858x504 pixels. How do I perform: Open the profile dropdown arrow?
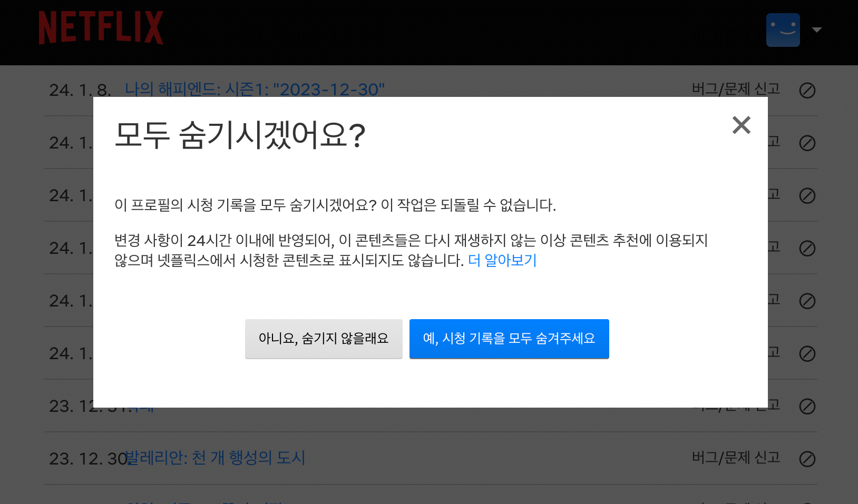817,30
